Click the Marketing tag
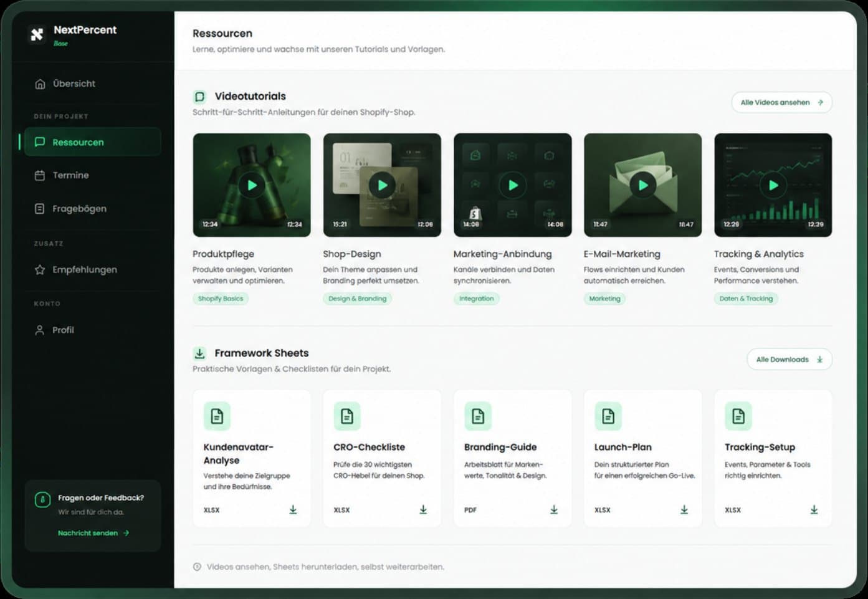 605,299
